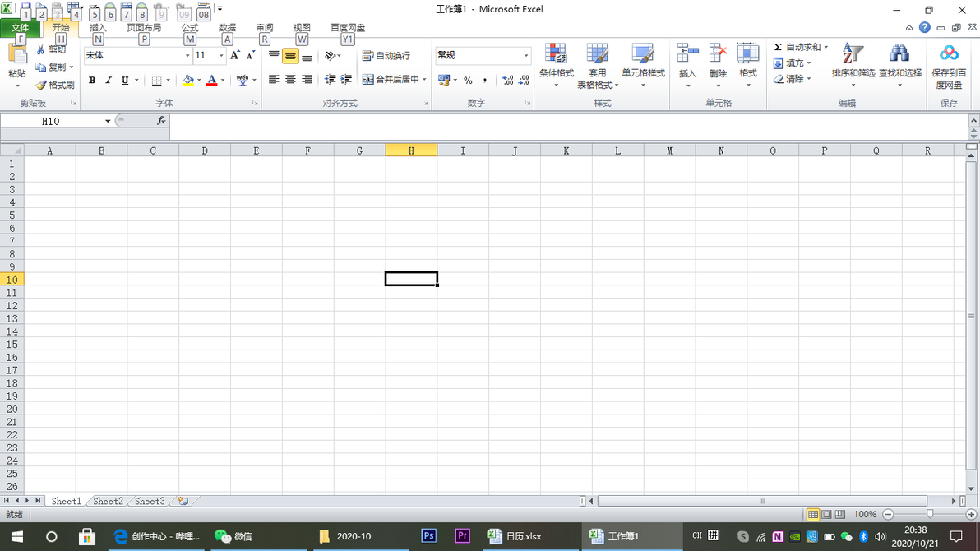
Task: Switch to the 数据 ribbon tab
Action: pos(227,27)
